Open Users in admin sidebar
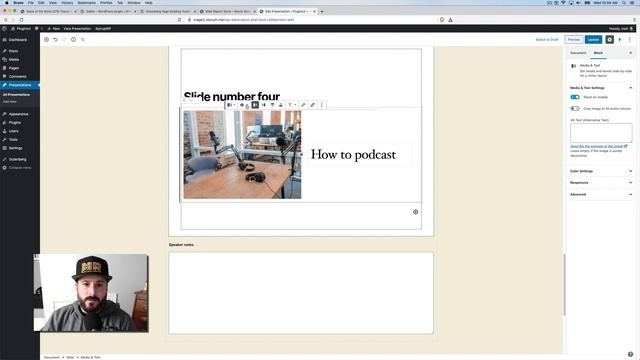 coord(13,131)
